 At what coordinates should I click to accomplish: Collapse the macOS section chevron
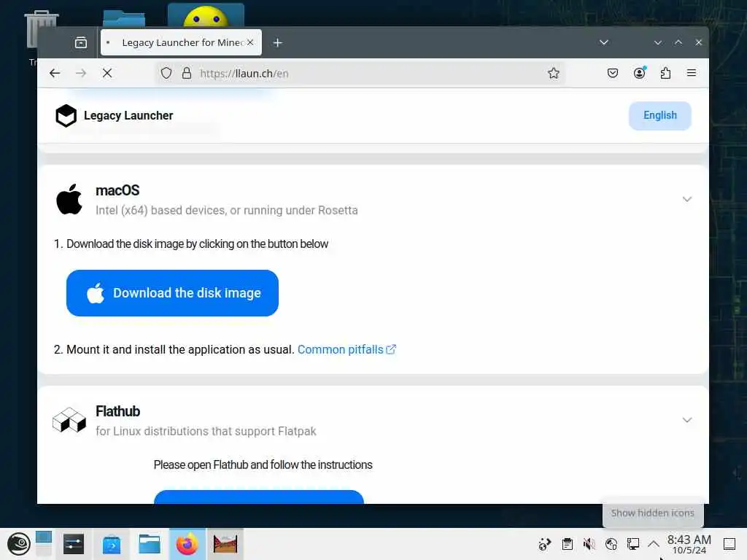point(687,199)
